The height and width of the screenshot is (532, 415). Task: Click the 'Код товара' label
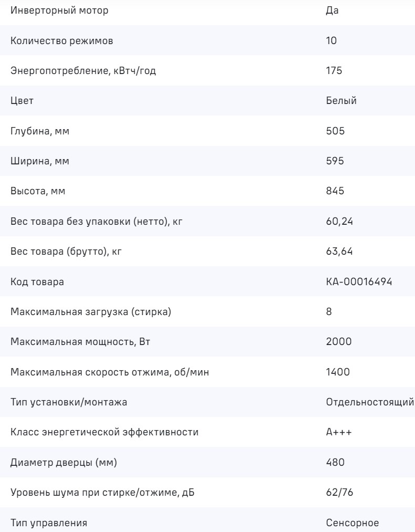(x=37, y=282)
